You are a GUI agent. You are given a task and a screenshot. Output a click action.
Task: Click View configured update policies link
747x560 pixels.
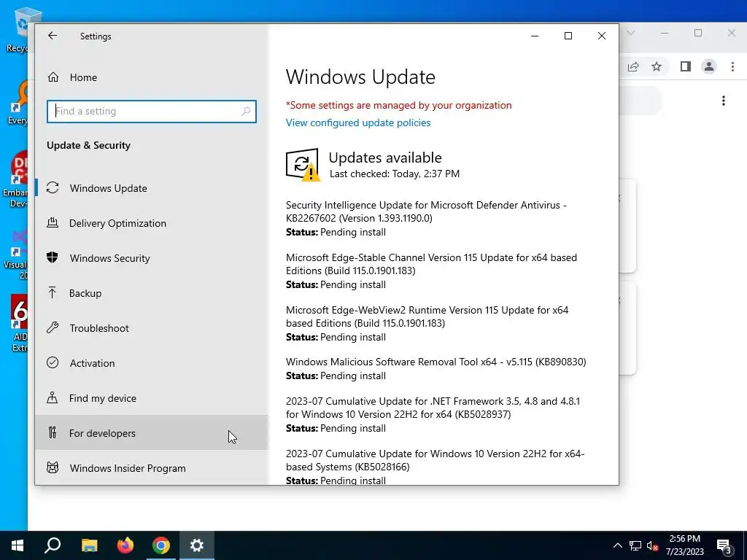(x=357, y=122)
